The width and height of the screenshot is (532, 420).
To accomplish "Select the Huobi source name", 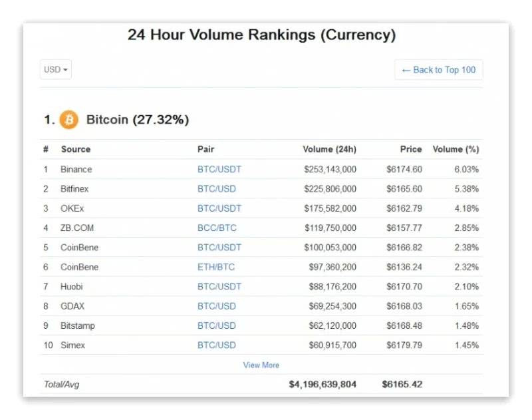I will (71, 287).
